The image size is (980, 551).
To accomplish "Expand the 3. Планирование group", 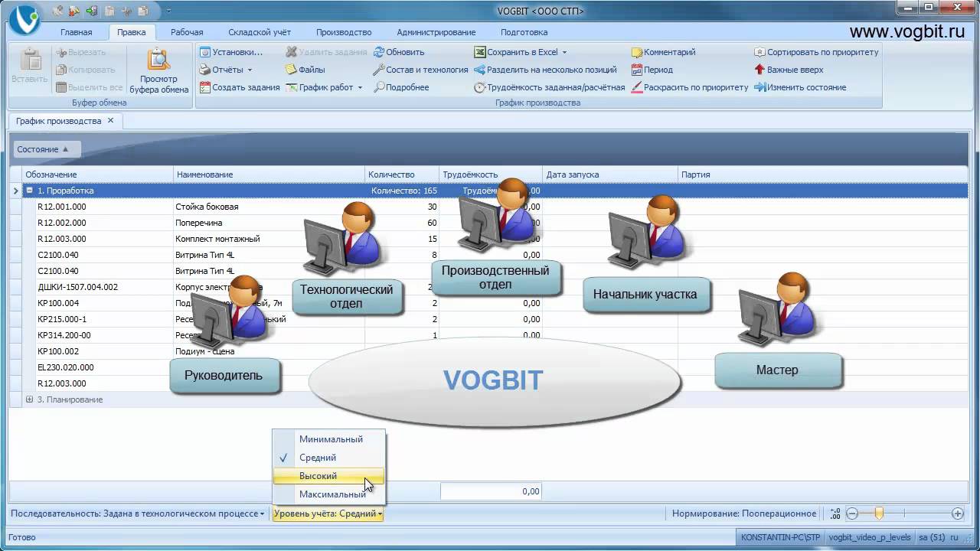I will coord(29,399).
